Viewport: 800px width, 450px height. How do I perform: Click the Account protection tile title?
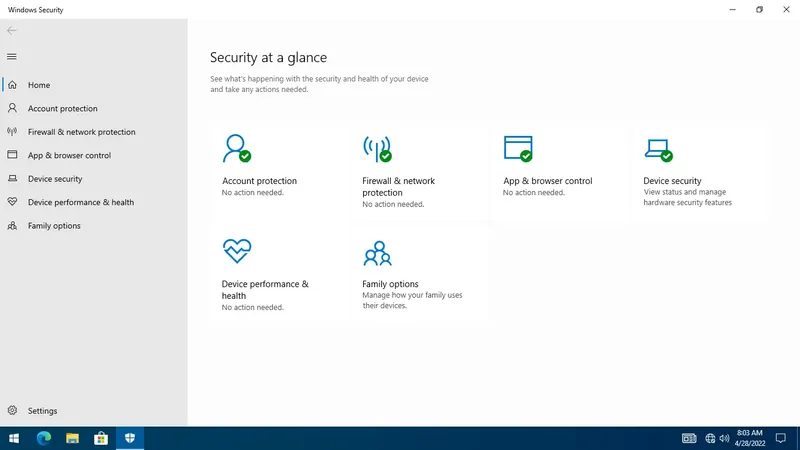(x=259, y=181)
